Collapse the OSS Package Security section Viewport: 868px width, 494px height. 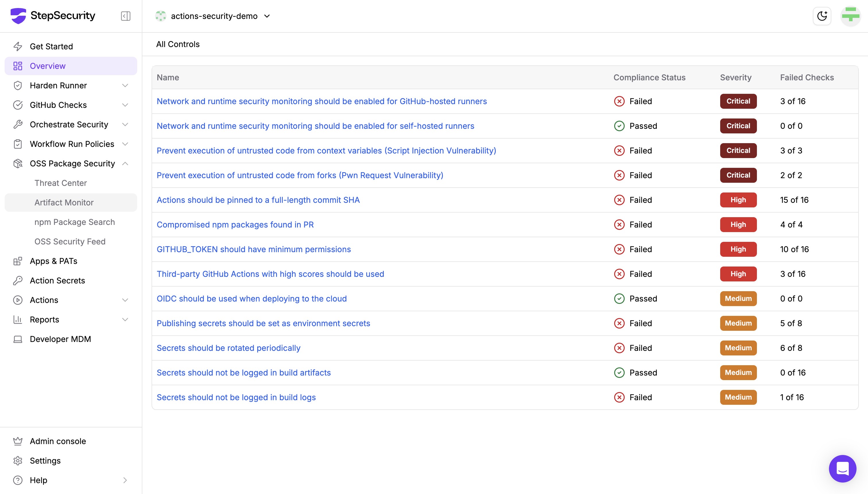point(125,164)
